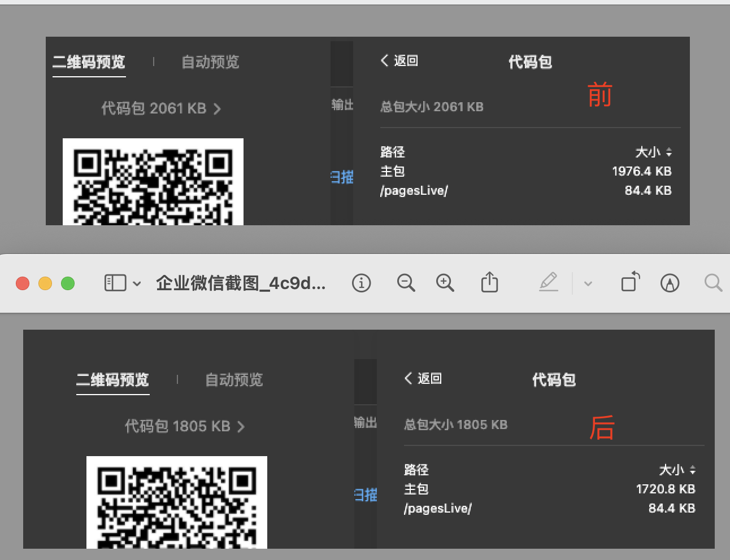
Task: Show the Markup toolbar circle-A icon
Action: pos(670,283)
